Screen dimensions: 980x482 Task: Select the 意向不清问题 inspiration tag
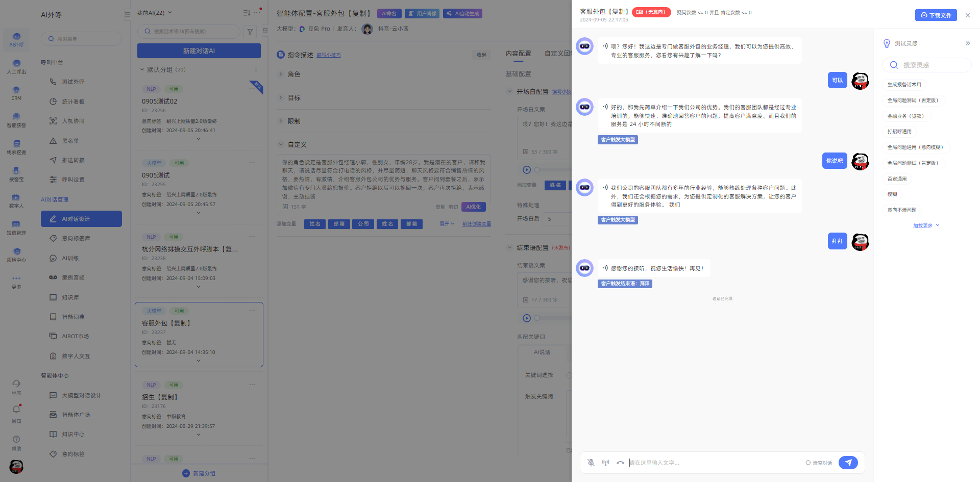(x=901, y=210)
